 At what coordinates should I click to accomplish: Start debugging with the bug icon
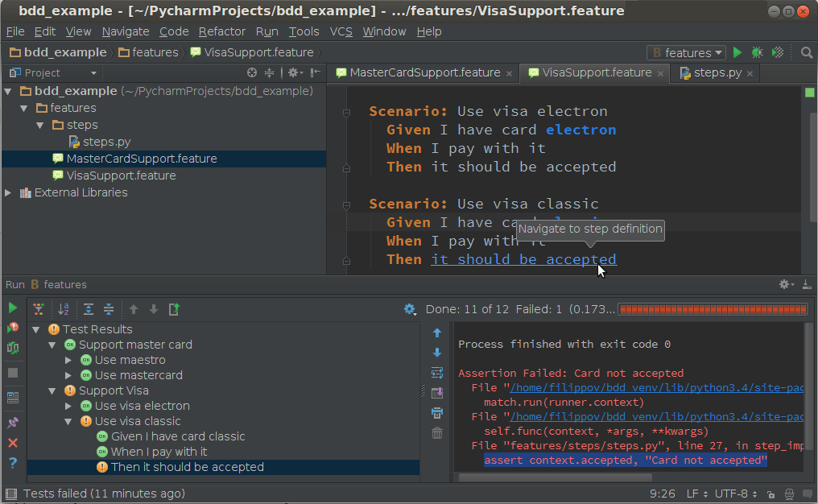pyautogui.click(x=757, y=52)
